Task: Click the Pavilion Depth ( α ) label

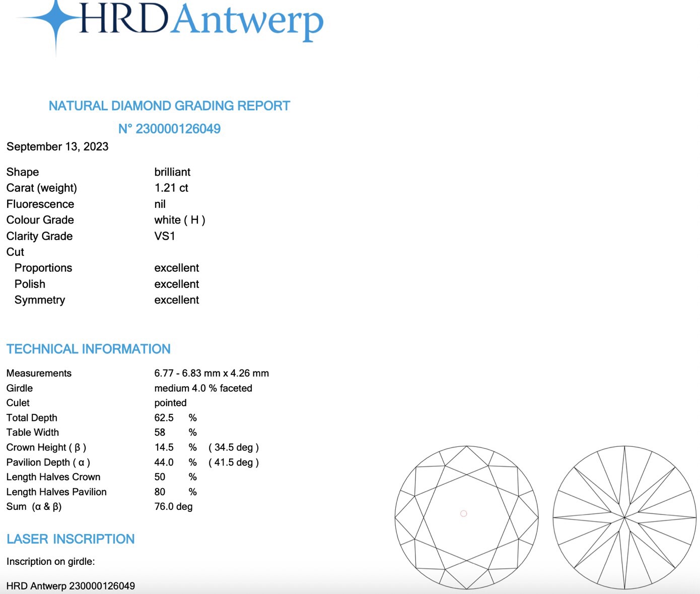Action: [x=48, y=462]
